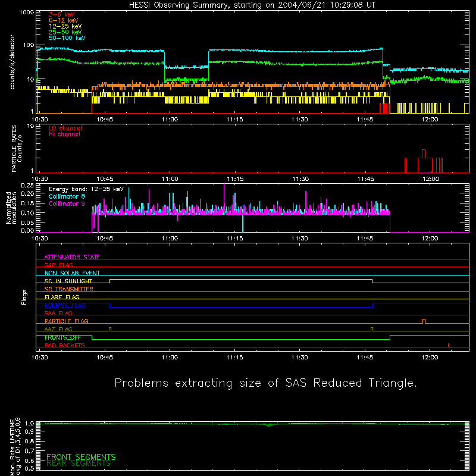Click the 0.25 value on modulation axis
The height and width of the screenshot is (476, 476).
tap(27, 185)
